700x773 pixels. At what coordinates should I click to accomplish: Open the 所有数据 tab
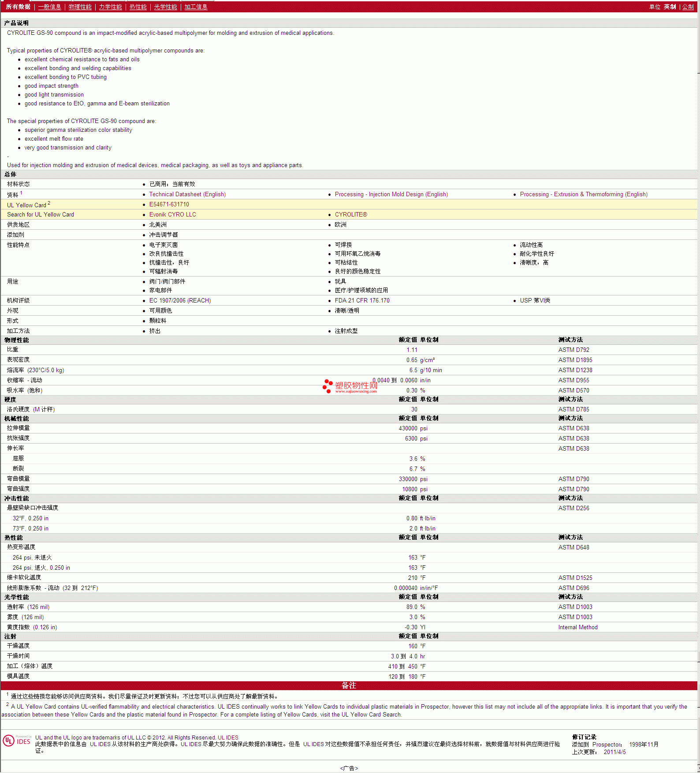(18, 7)
